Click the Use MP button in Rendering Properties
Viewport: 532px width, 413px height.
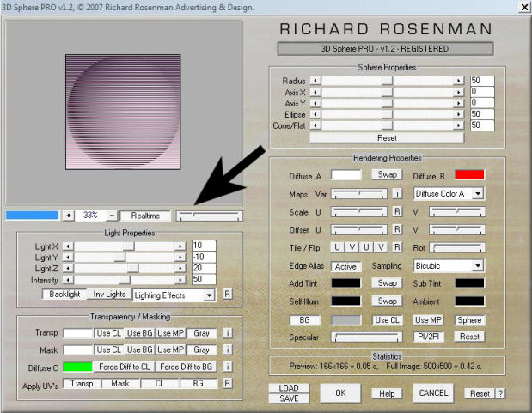point(429,319)
